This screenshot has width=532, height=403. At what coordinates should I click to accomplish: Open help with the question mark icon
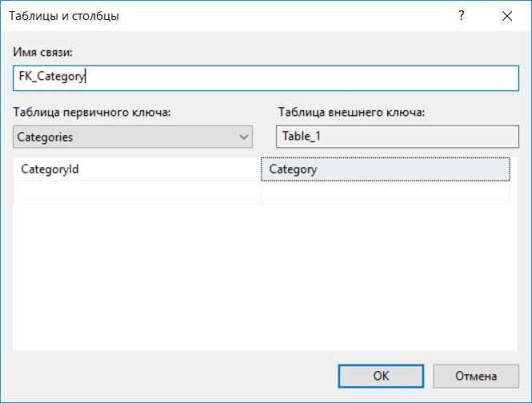point(461,16)
